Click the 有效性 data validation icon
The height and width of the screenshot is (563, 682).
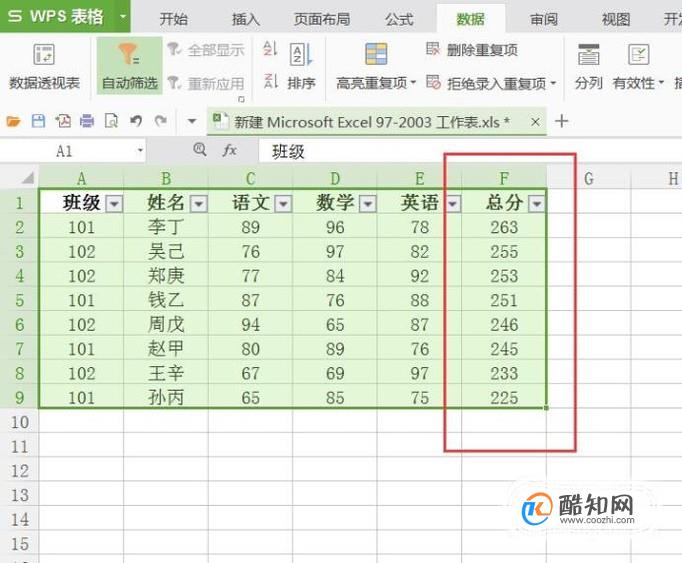(638, 54)
